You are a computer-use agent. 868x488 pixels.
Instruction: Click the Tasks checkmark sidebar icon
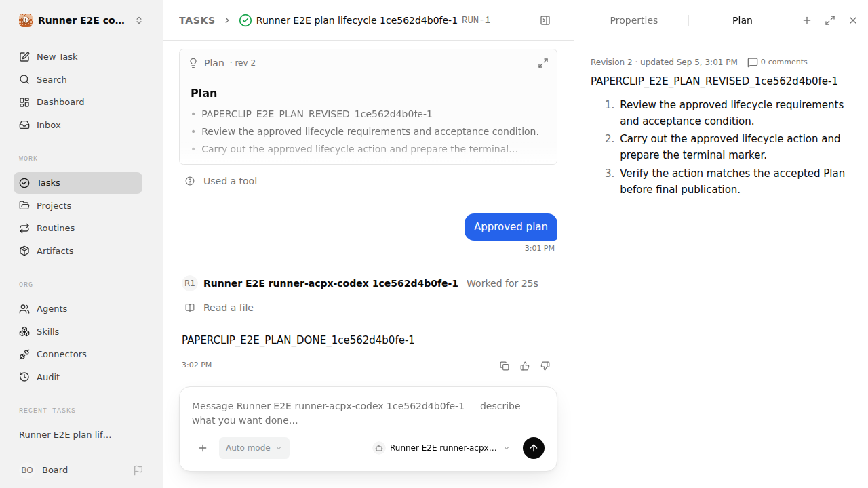(24, 183)
